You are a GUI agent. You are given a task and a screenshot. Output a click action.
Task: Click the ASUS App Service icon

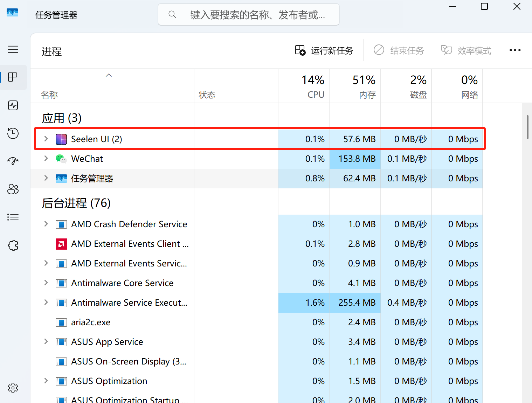click(x=61, y=342)
